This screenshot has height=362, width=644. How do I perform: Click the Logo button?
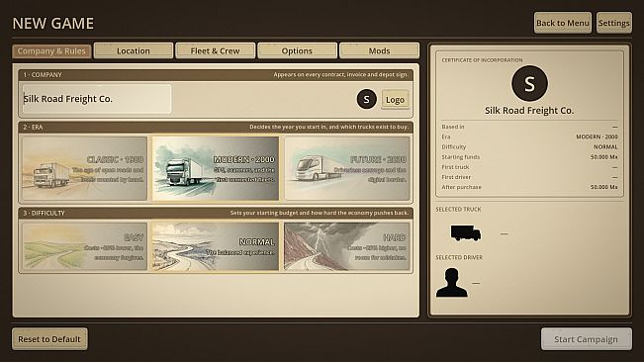pyautogui.click(x=395, y=99)
